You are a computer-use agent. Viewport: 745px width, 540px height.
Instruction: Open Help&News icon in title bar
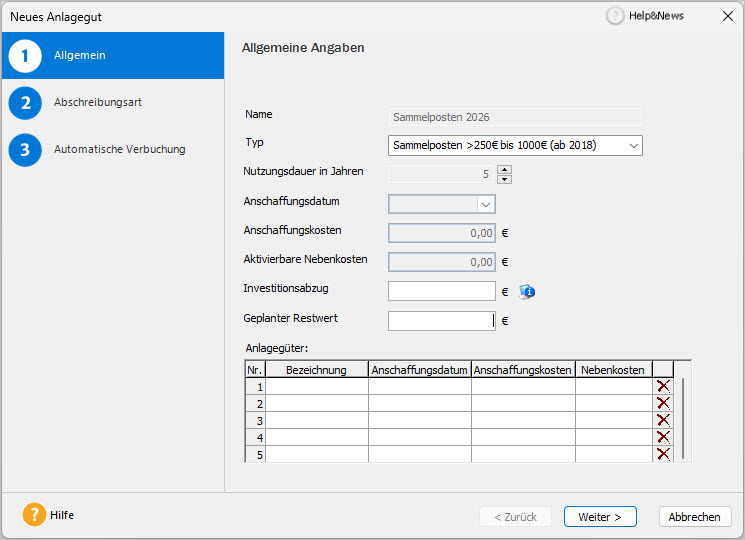pyautogui.click(x=615, y=16)
